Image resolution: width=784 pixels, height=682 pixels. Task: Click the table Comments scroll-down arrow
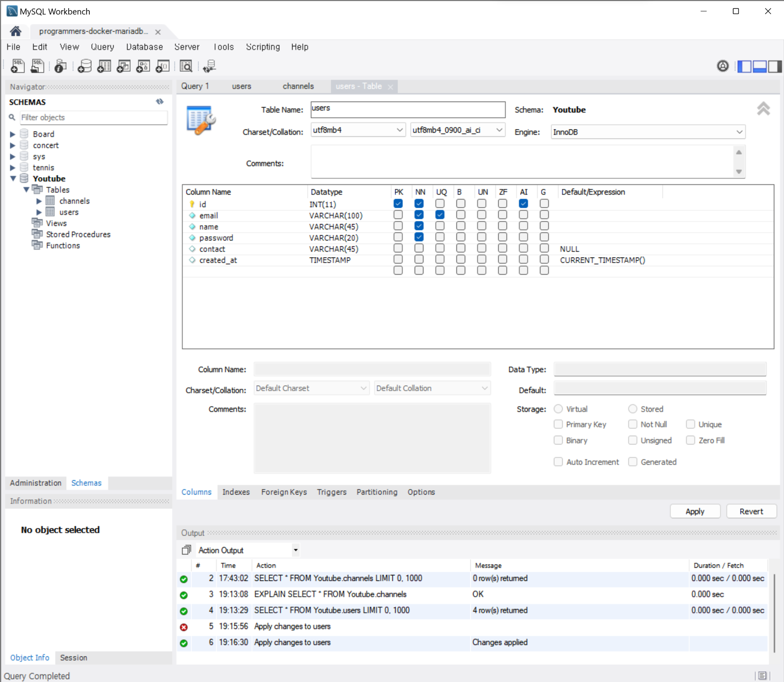(739, 172)
